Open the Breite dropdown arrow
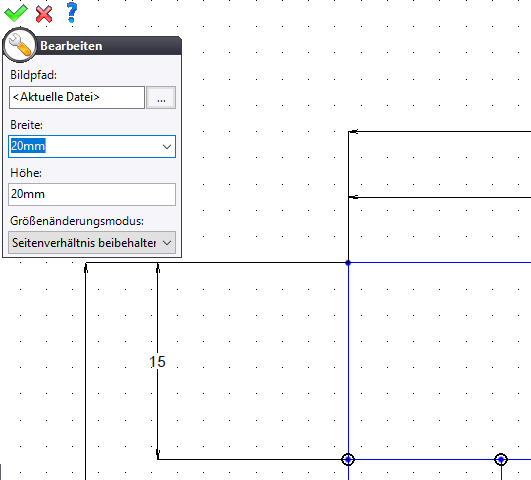 tap(167, 147)
